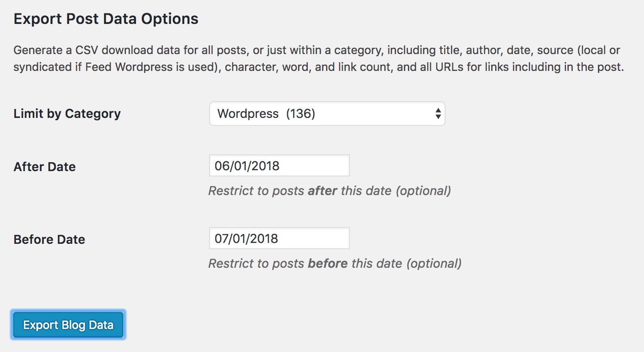The height and width of the screenshot is (352, 644).
Task: Click the "Limit by Category" label
Action: (67, 114)
